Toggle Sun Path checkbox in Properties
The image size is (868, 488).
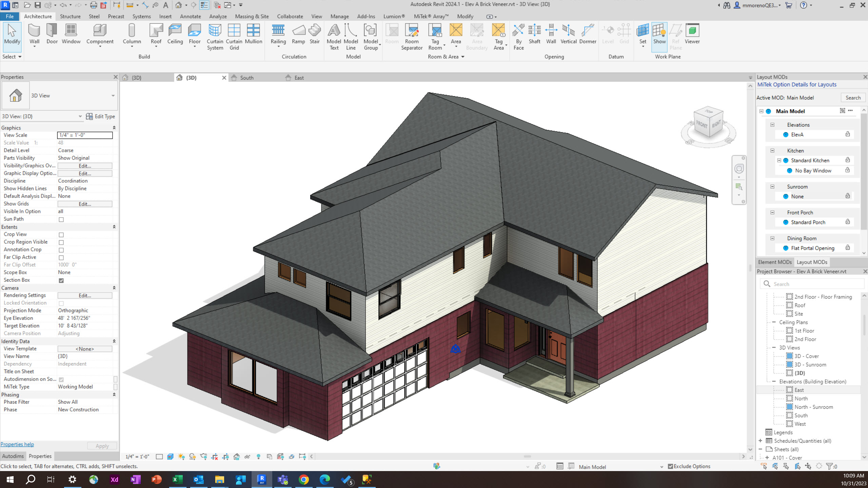coord(61,219)
